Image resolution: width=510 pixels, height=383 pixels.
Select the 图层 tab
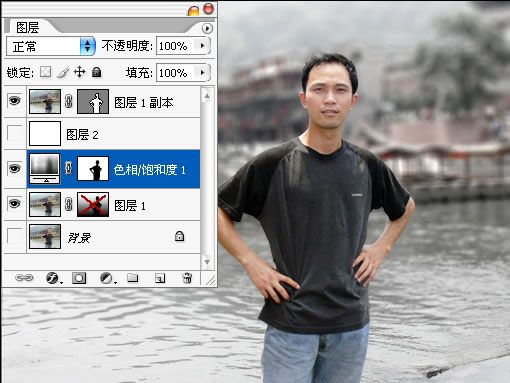[x=27, y=27]
